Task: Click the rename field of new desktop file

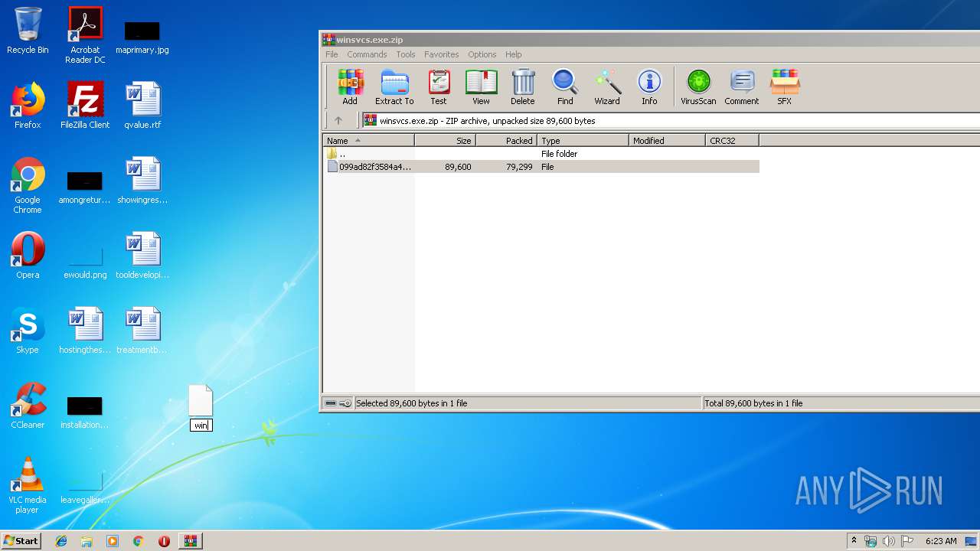Action: (201, 425)
